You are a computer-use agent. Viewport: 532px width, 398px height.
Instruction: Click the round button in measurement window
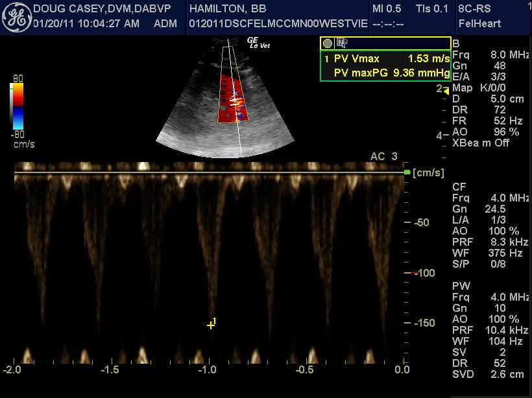[328, 43]
